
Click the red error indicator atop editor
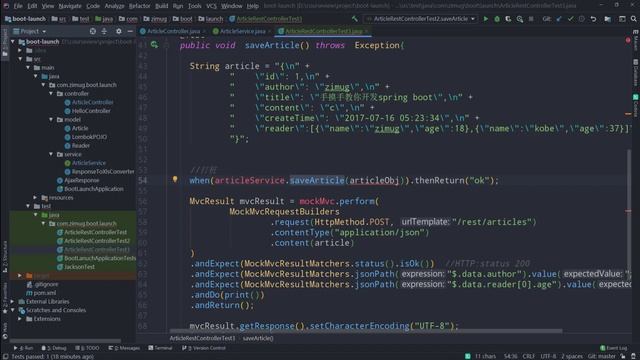coord(628,40)
